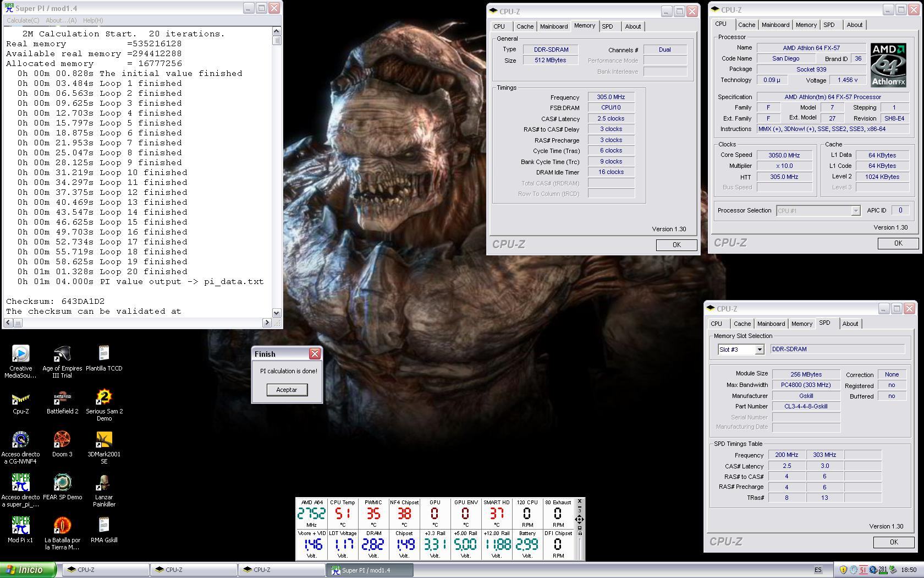Viewport: 924px width, 578px height.
Task: Select the Super PI / mod1.4 taskbar button
Action: (370, 570)
